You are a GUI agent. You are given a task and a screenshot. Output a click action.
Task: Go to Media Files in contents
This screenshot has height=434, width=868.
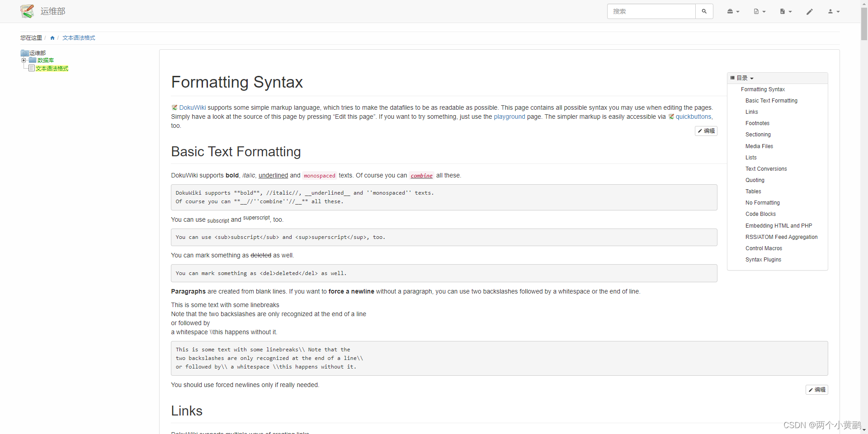click(759, 146)
